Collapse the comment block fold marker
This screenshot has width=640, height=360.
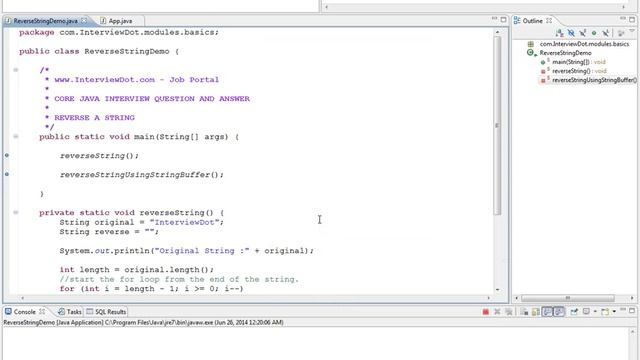click(16, 70)
